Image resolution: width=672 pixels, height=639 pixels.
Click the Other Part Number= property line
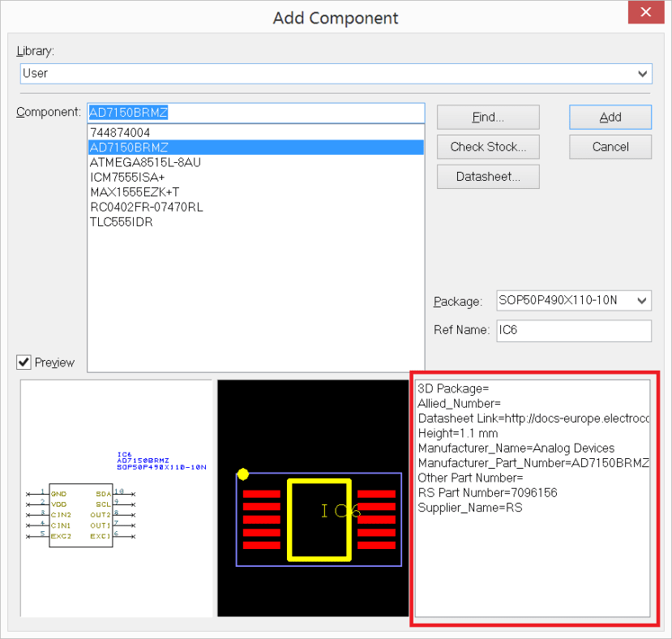tap(470, 478)
